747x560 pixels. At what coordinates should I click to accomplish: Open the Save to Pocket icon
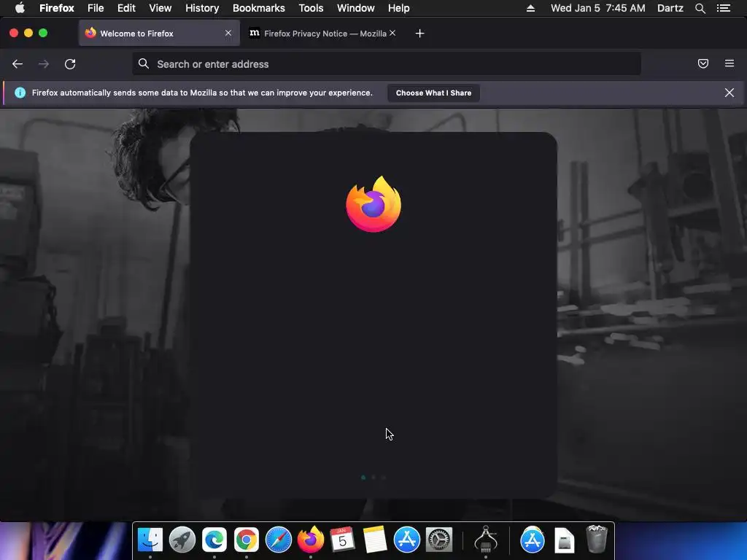pyautogui.click(x=703, y=63)
